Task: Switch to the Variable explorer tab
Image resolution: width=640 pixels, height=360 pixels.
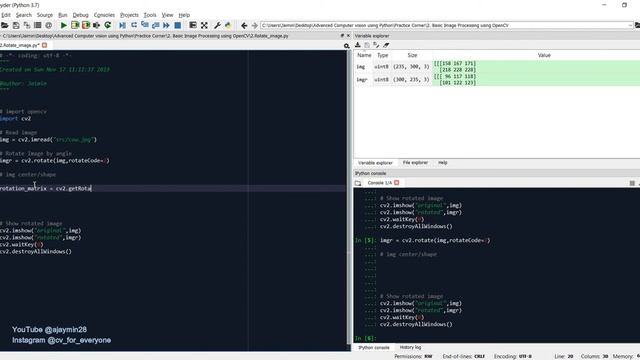Action: 375,163
